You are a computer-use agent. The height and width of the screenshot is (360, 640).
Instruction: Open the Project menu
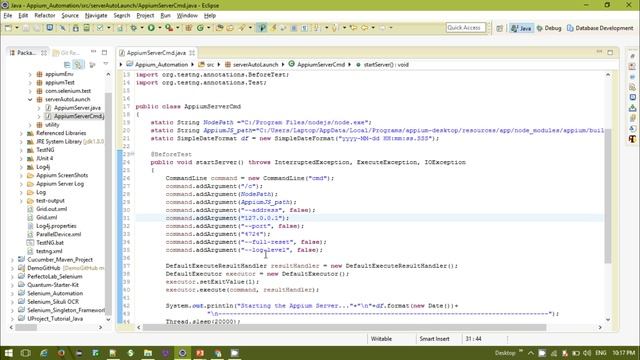(x=145, y=16)
